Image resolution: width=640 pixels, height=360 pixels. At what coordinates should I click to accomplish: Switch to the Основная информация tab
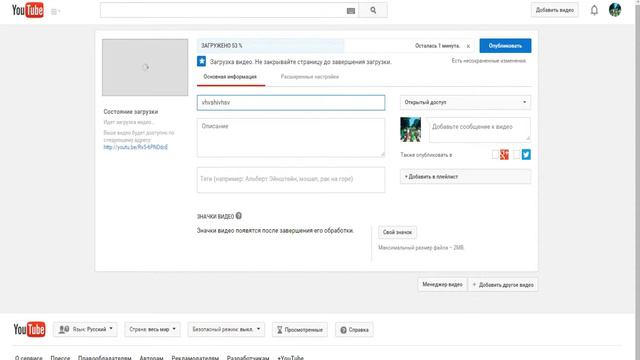(230, 77)
